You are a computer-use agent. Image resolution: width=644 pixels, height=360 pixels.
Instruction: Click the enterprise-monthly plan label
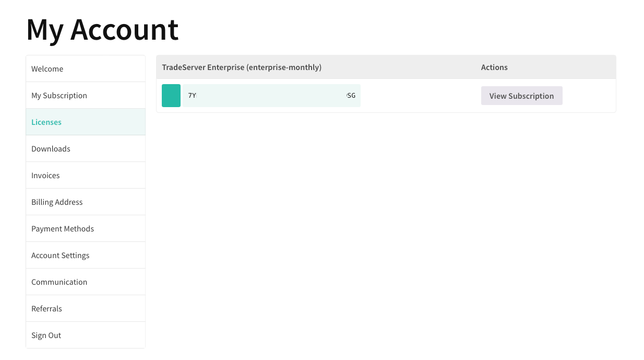284,67
